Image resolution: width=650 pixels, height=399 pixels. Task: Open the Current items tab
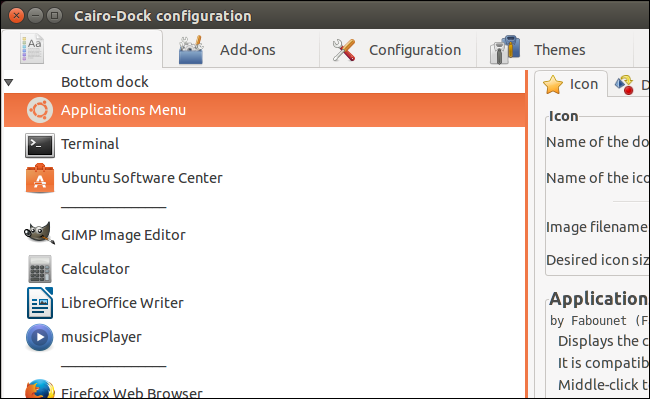(82, 49)
